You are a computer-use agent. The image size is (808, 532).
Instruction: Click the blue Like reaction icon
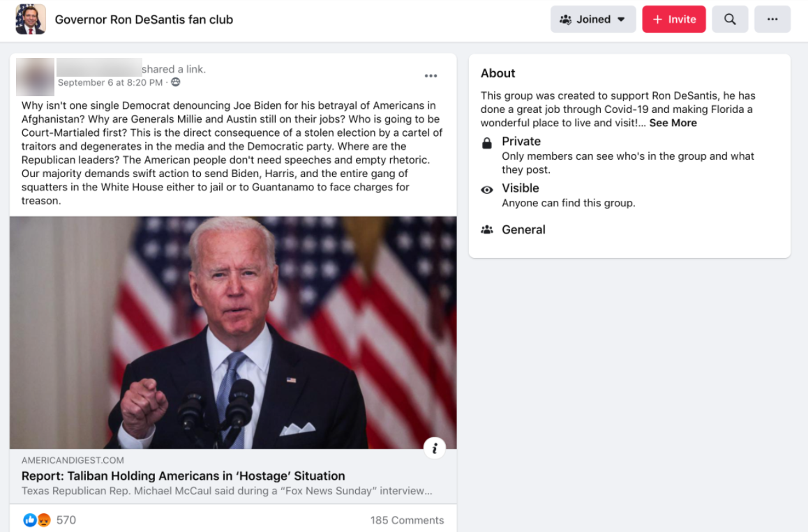pos(30,520)
